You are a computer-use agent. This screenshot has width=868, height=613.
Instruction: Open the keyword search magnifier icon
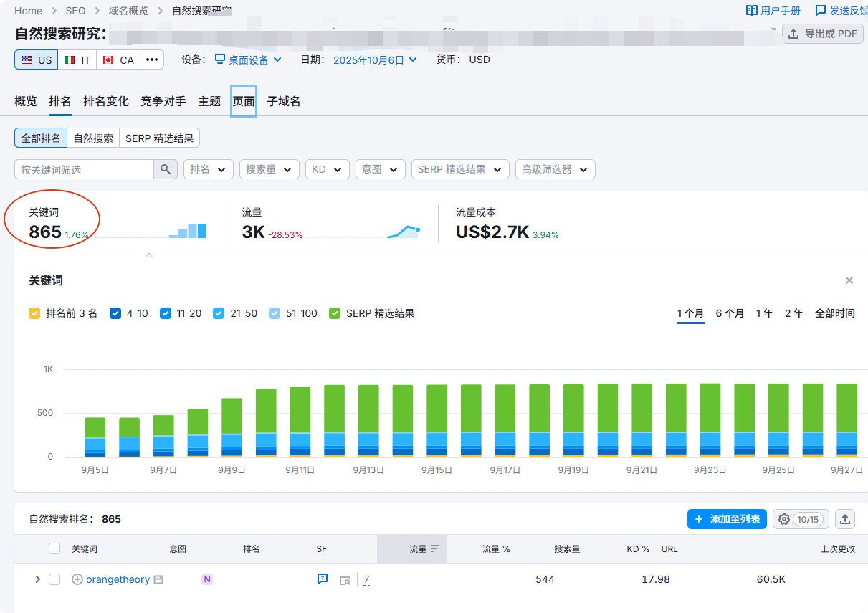166,169
